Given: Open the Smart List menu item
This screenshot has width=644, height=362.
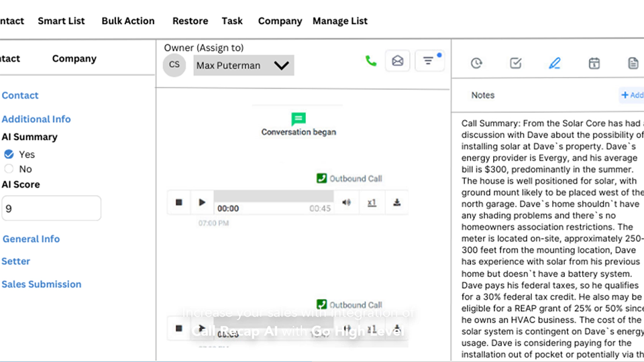Looking at the screenshot, I should tap(61, 21).
